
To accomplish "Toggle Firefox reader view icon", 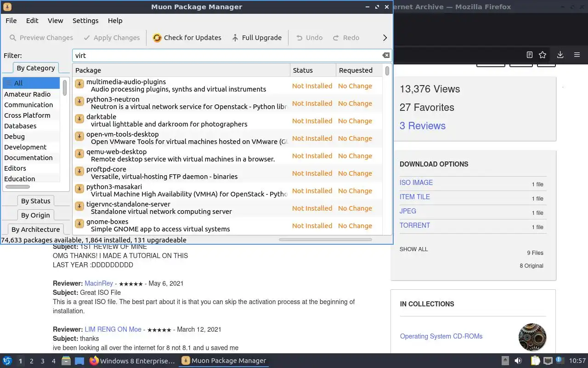I will [529, 55].
